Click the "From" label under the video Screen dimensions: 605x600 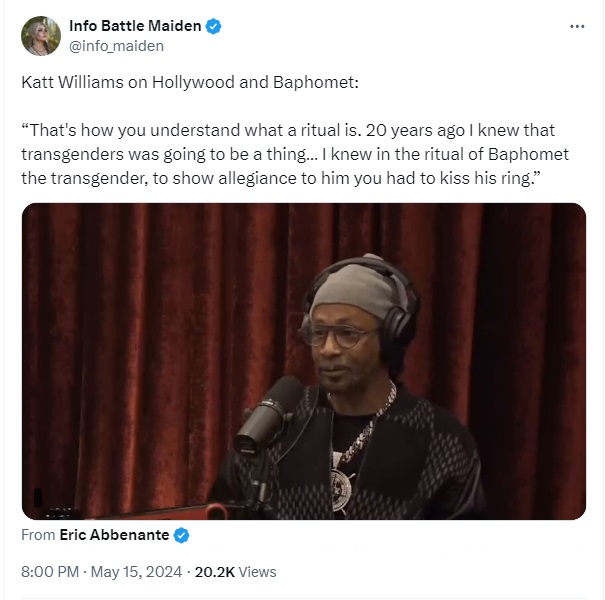(38, 535)
